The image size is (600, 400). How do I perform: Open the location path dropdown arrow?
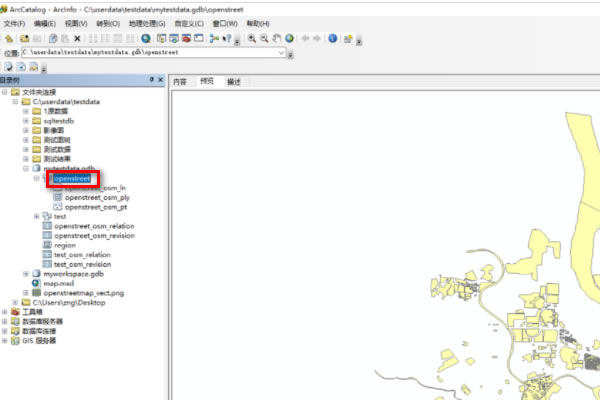click(281, 52)
